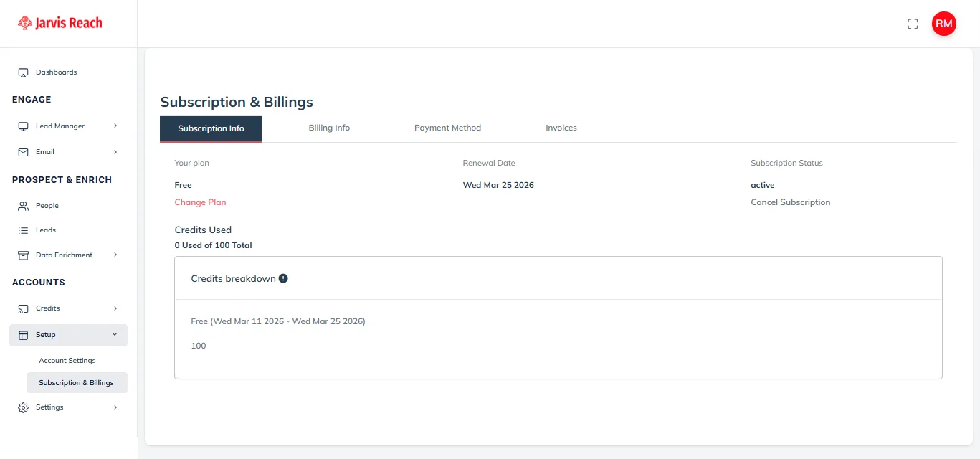This screenshot has width=980, height=459.
Task: Click the Dashboards monitor icon
Action: (x=23, y=72)
